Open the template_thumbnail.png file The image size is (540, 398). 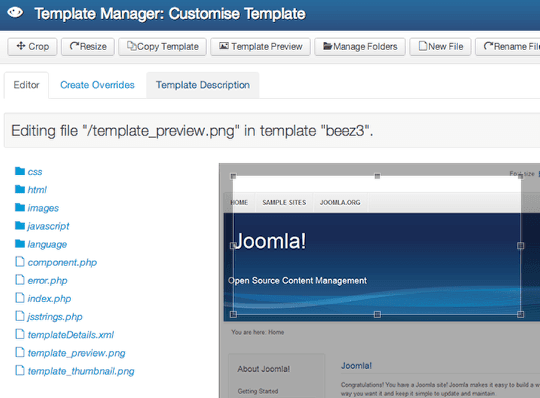pyautogui.click(x=81, y=371)
